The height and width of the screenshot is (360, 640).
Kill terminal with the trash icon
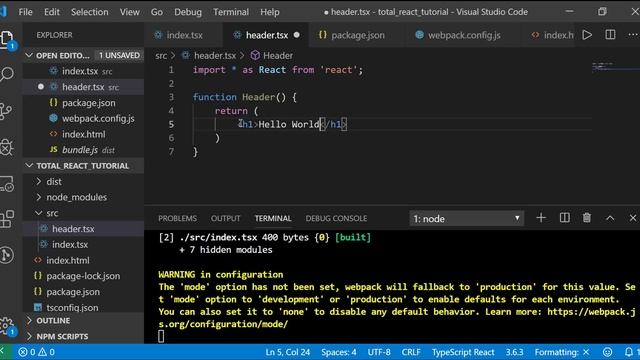(587, 218)
